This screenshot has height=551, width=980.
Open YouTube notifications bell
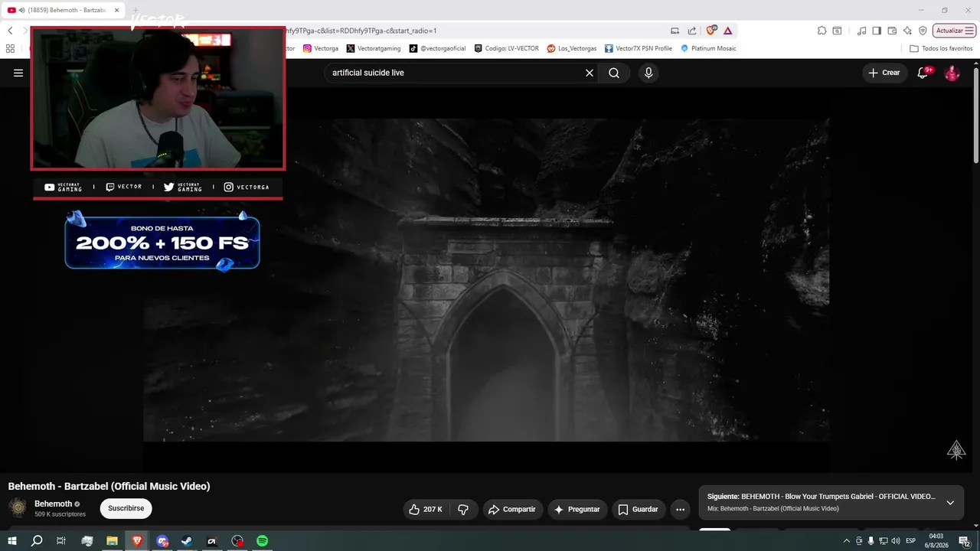(923, 73)
